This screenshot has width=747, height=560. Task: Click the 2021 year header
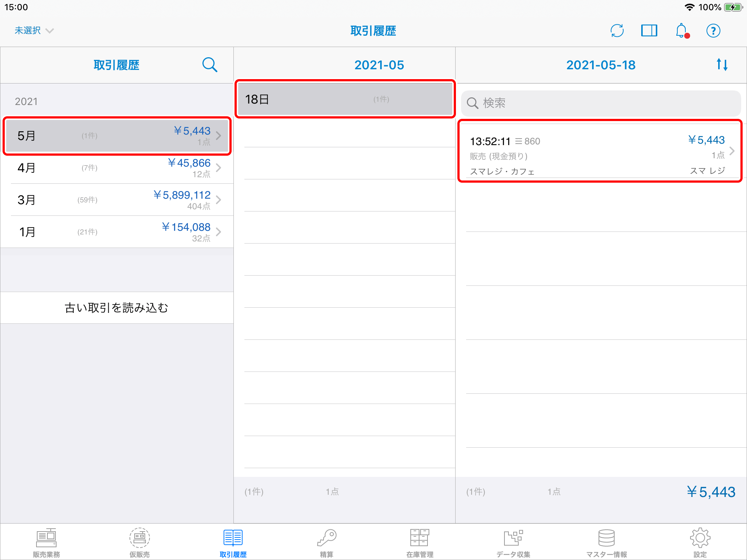26,101
